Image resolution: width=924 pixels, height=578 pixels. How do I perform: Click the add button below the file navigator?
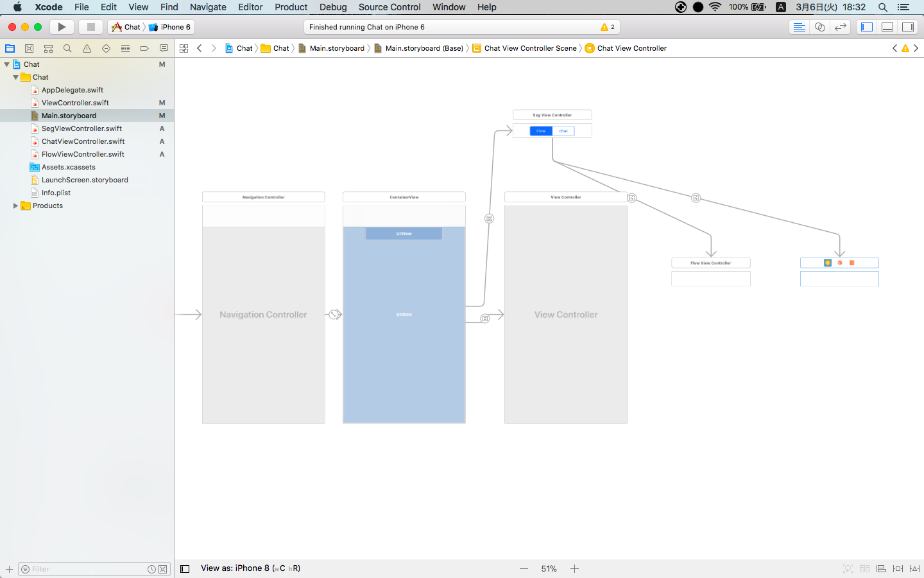click(x=9, y=569)
